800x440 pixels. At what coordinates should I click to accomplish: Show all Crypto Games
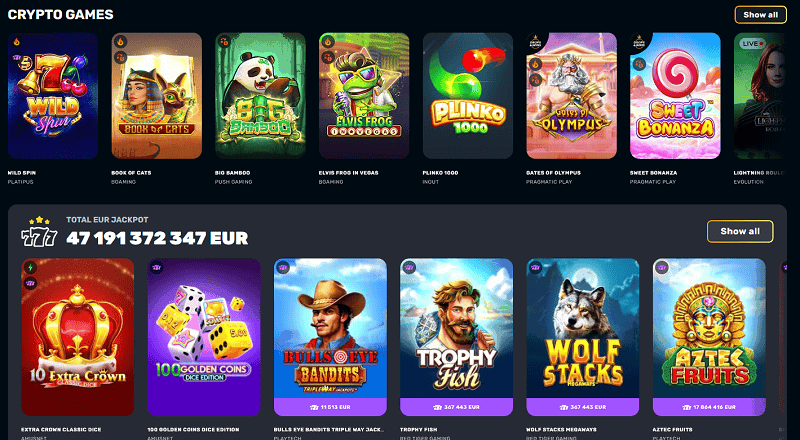point(760,15)
